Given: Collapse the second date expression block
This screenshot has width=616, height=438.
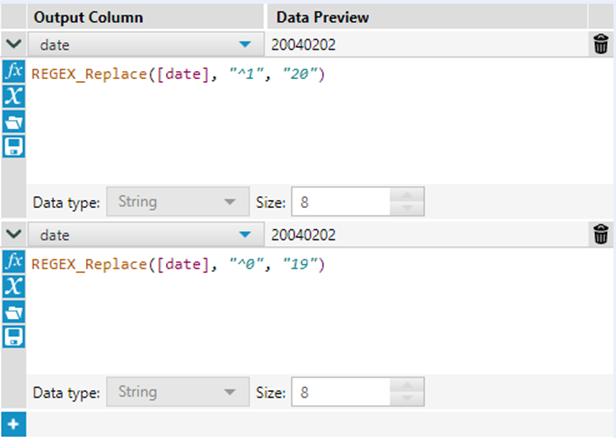Looking at the screenshot, I should click(x=13, y=234).
